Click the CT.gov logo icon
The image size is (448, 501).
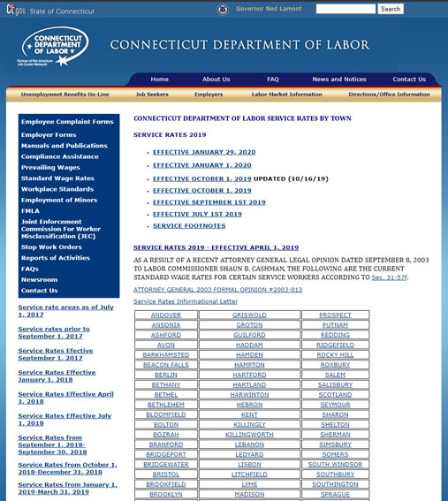[16, 10]
